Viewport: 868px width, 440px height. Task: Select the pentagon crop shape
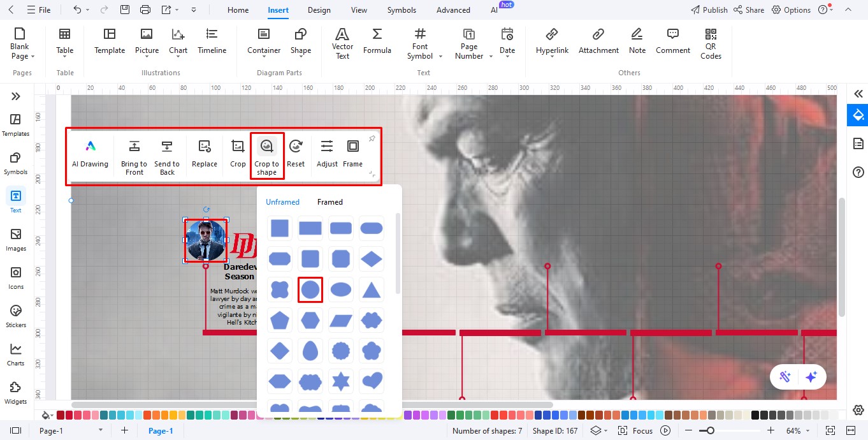pos(280,320)
